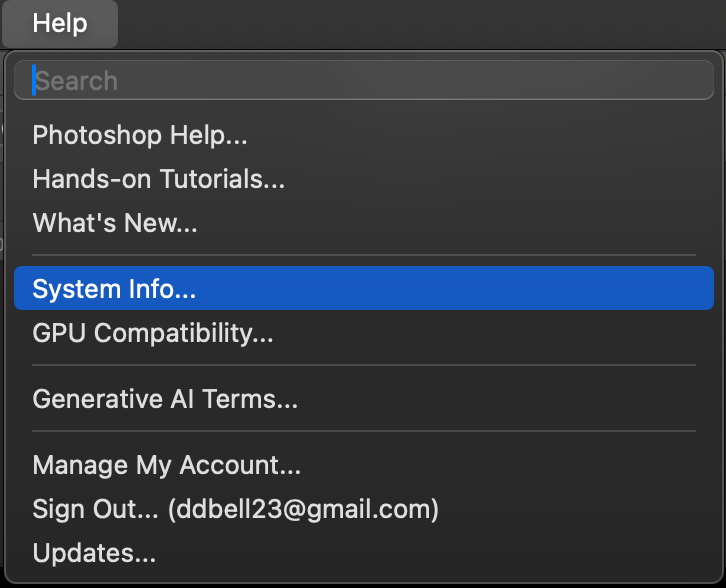Close the menu via Help title
This screenshot has width=726, height=588.
pyautogui.click(x=60, y=23)
